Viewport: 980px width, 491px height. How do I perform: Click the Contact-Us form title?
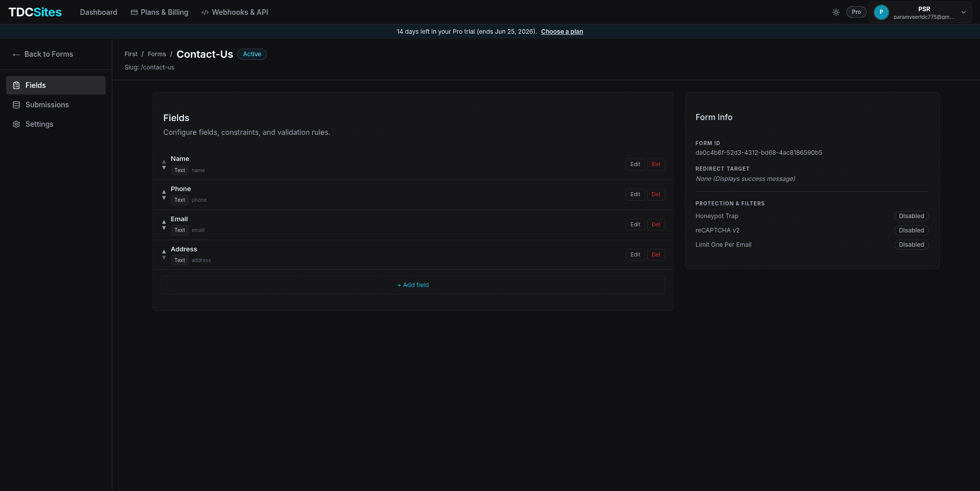coord(205,54)
